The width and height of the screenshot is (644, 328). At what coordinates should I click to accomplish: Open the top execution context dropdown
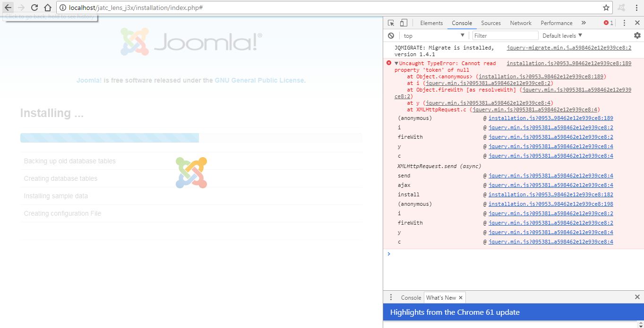434,36
